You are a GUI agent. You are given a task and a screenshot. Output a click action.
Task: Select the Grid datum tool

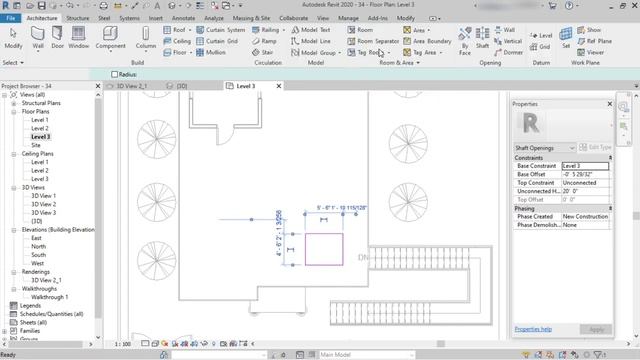(x=540, y=47)
